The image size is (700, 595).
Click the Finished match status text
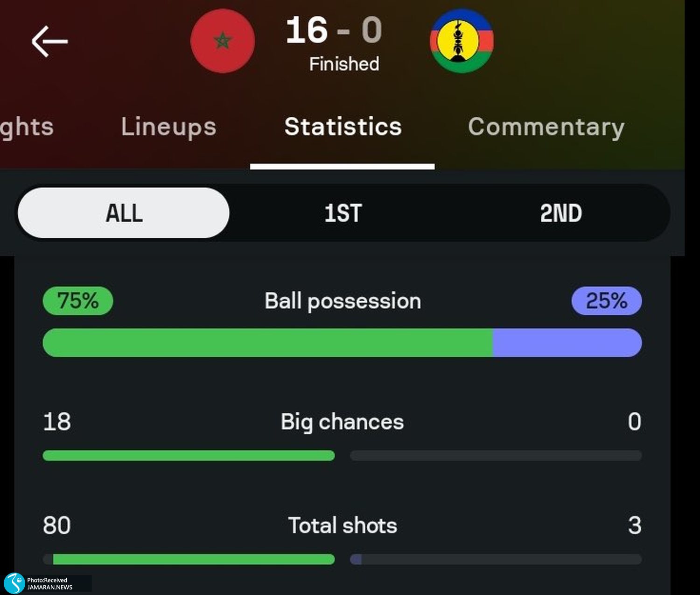(x=344, y=64)
